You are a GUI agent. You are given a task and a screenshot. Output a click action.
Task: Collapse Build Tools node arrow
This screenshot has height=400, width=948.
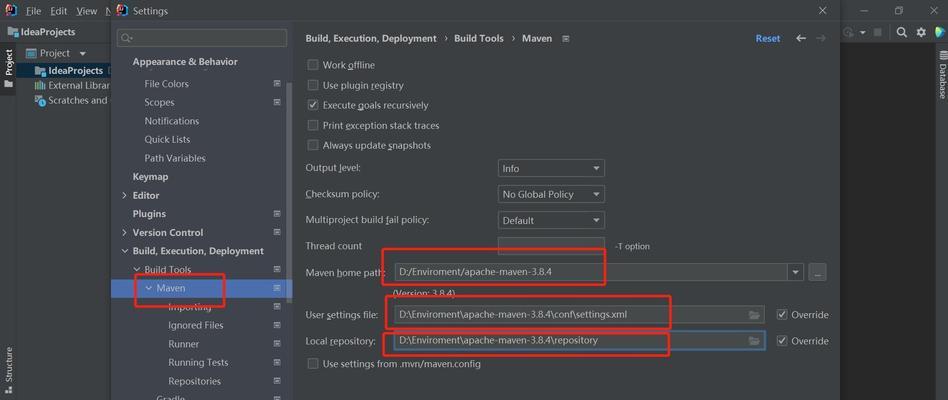136,269
